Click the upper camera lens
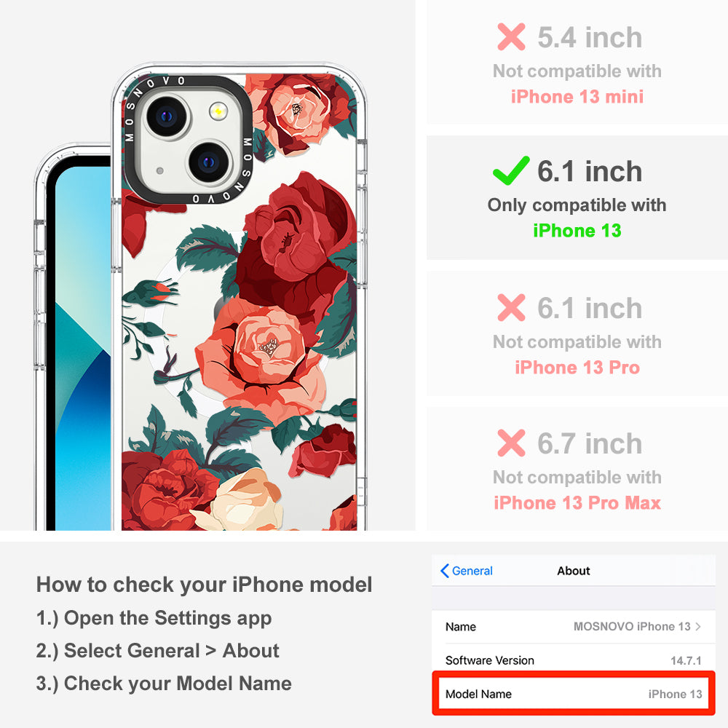This screenshot has width=728, height=728. pos(167,116)
